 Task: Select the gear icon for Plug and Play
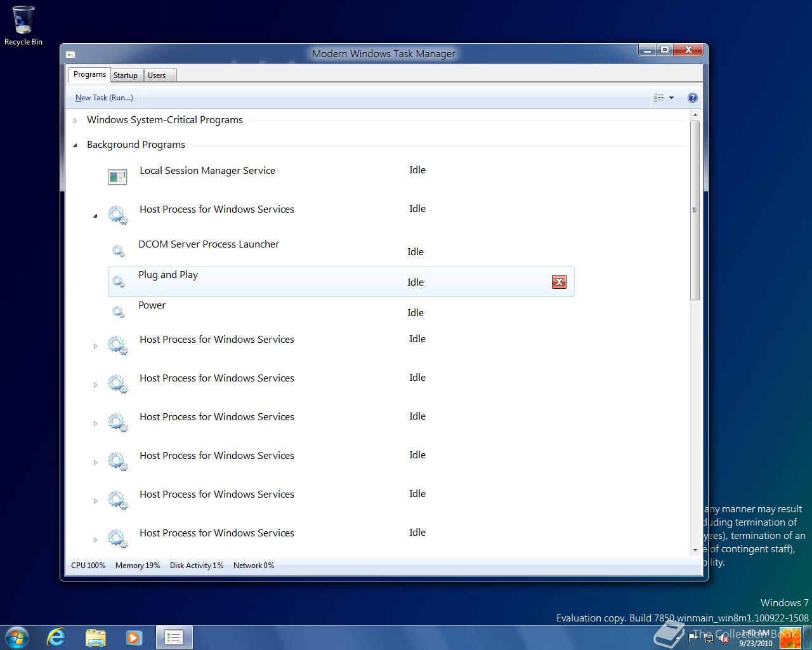pos(119,282)
